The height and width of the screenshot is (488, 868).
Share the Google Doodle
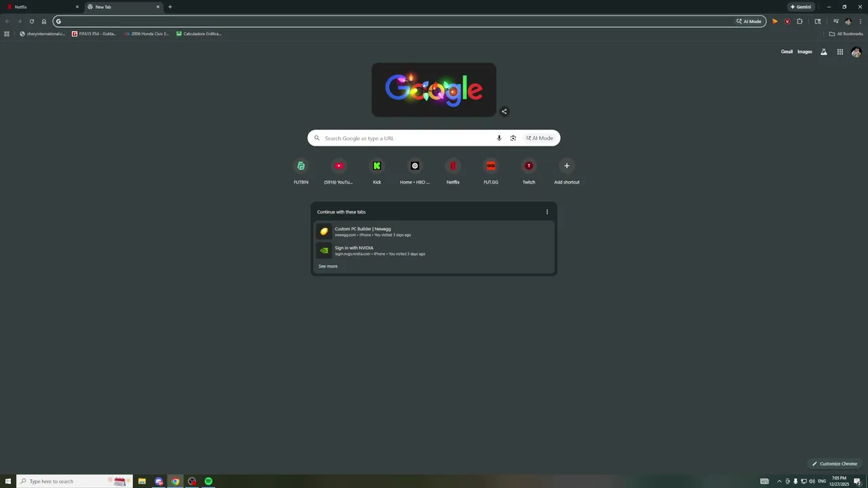pos(504,111)
